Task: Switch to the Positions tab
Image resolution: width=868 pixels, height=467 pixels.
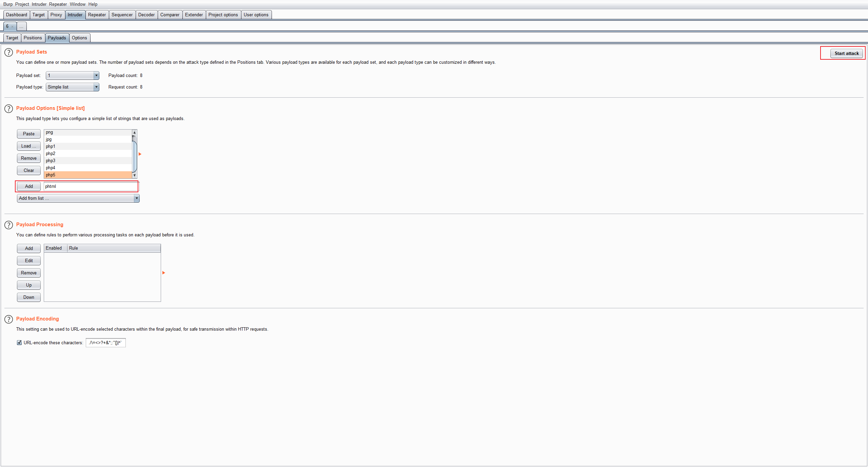Action: [x=33, y=38]
